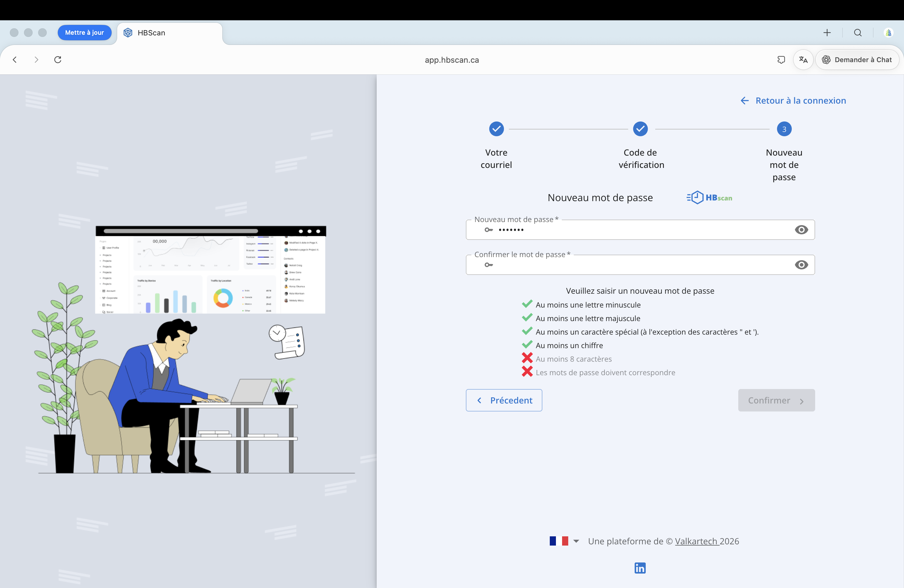Image resolution: width=904 pixels, height=588 pixels.
Task: Click the Mettre à jour button
Action: [84, 33]
